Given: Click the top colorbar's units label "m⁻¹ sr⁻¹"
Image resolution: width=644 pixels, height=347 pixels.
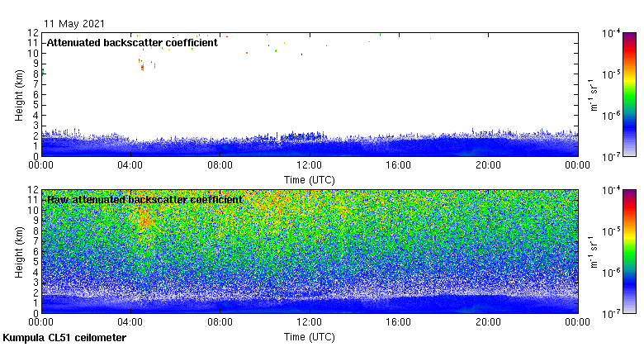Looking at the screenshot, I should pyautogui.click(x=590, y=93).
